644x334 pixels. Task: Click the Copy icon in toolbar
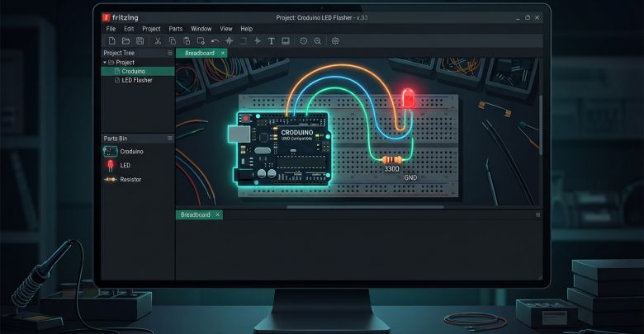point(173,40)
